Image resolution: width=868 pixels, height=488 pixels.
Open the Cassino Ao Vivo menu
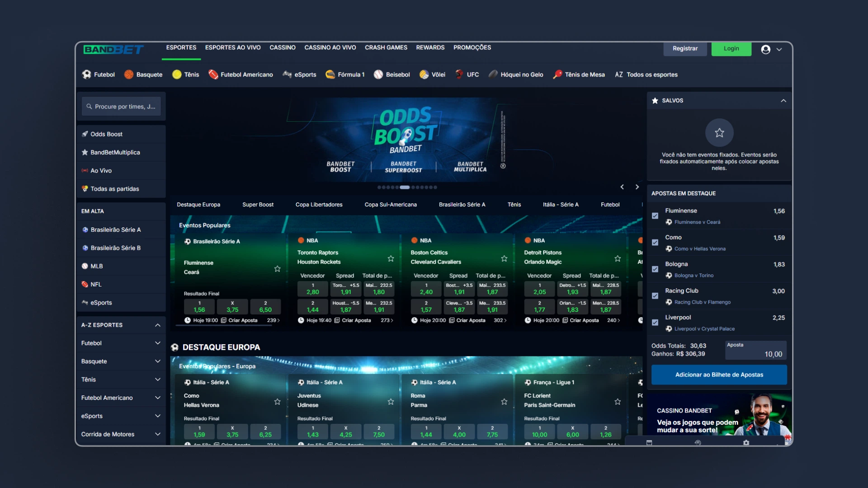(330, 47)
